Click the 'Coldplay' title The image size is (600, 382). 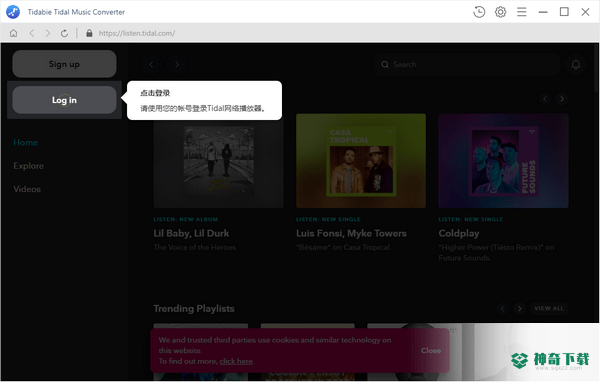[x=459, y=233]
